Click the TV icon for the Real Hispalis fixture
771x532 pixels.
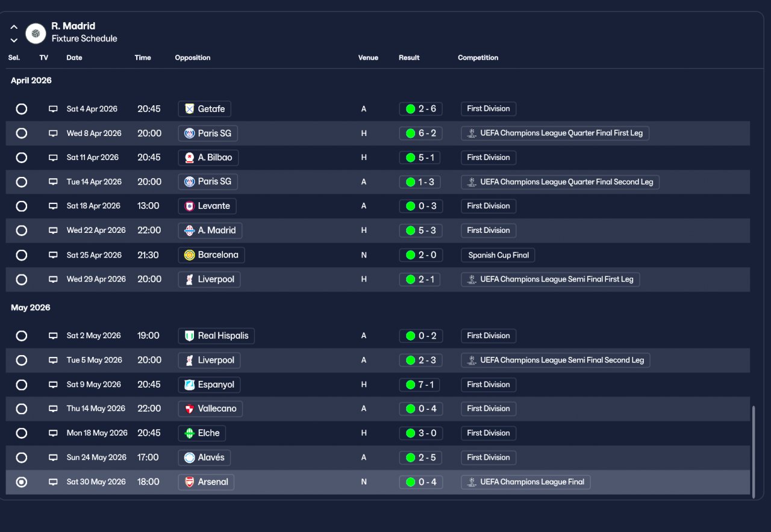pos(53,336)
